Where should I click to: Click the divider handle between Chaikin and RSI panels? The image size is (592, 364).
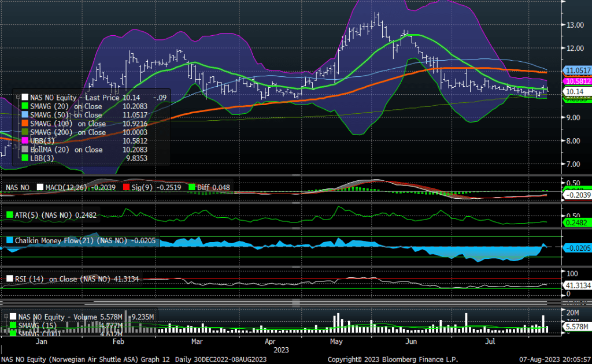[296, 267]
